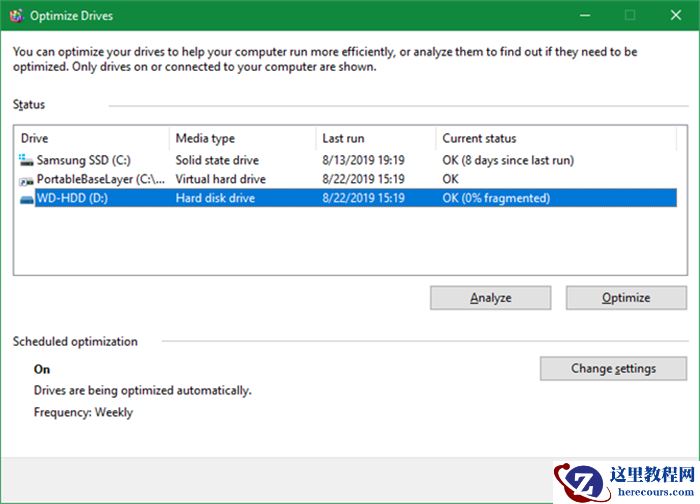
Task: Click the OK (0% fragmented) status cell
Action: (x=496, y=198)
